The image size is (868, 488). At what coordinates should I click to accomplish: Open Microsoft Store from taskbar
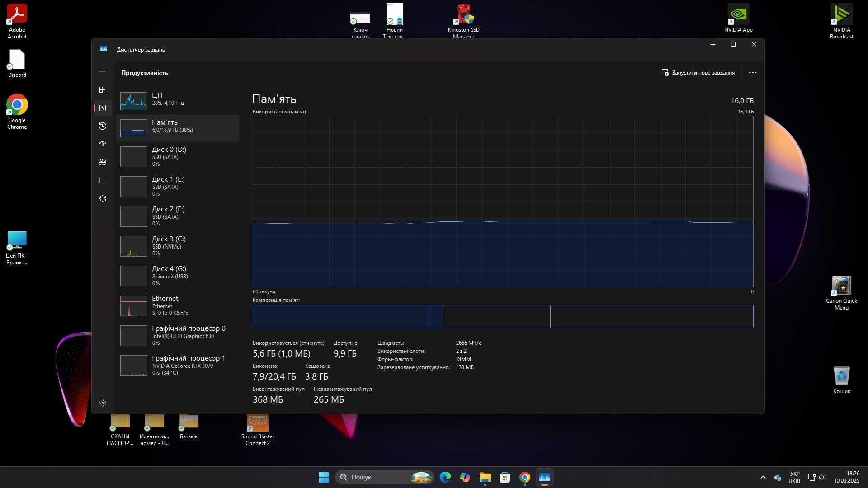(505, 477)
